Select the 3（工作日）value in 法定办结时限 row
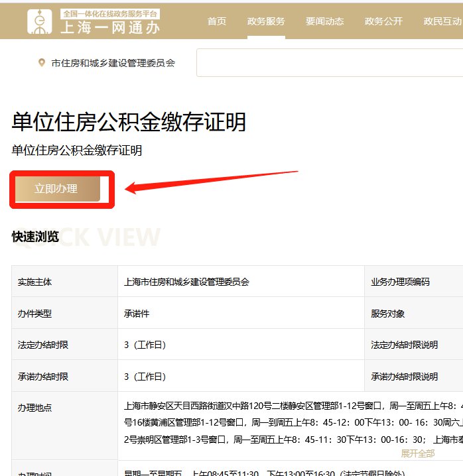 145,345
